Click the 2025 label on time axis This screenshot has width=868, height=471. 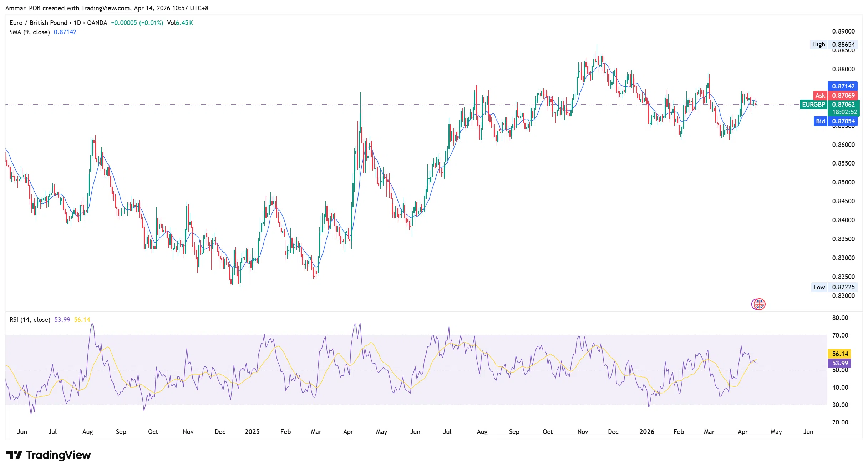point(252,431)
